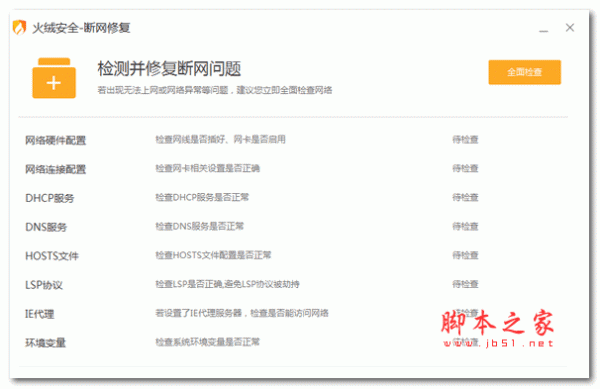Select the IE代理 row label
Viewport: 600px width, 389px height.
pyautogui.click(x=39, y=314)
